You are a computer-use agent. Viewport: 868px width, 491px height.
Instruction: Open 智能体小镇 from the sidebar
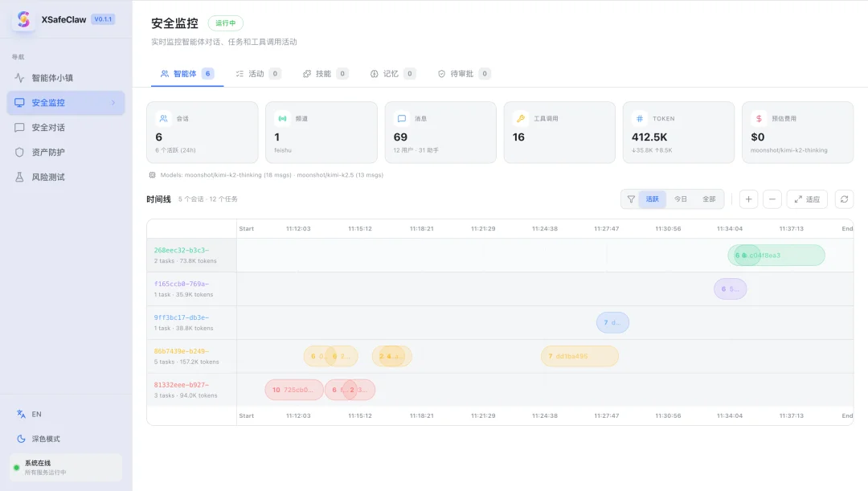pyautogui.click(x=52, y=78)
